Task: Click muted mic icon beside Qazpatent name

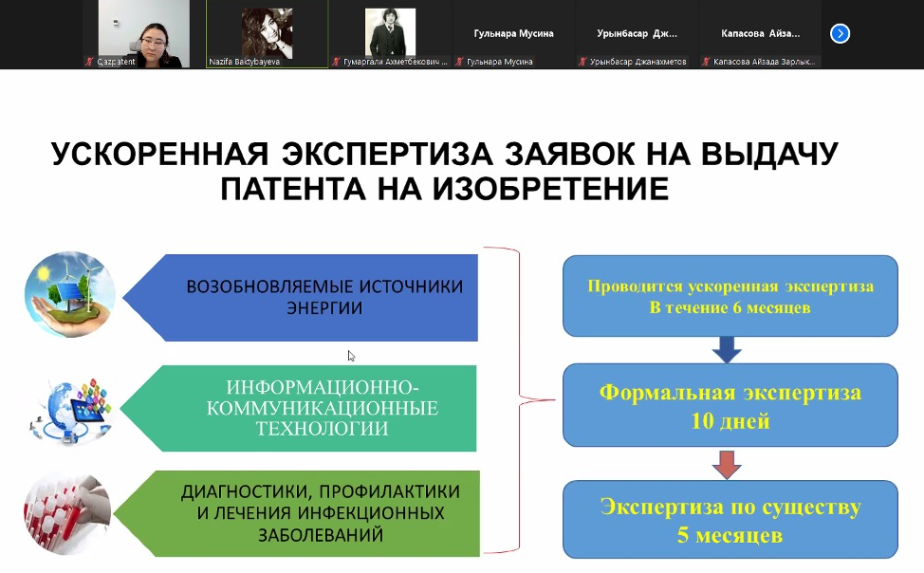Action: click(89, 62)
